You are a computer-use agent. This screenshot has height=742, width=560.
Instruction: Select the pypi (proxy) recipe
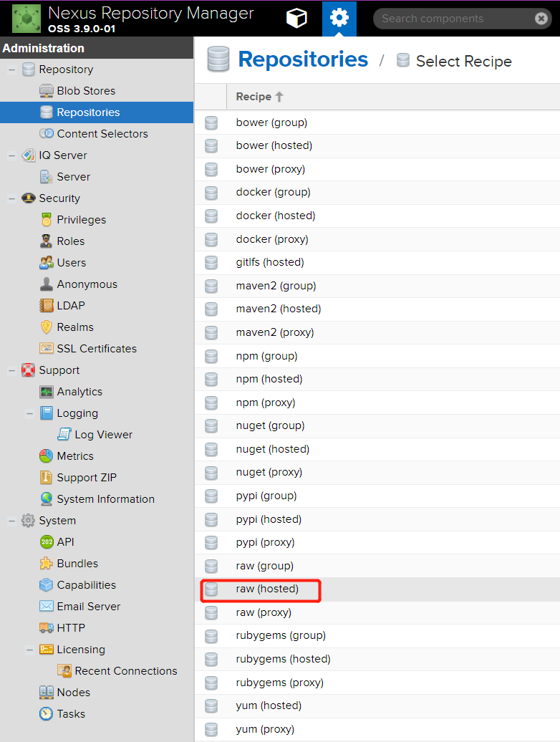pyautogui.click(x=377, y=542)
